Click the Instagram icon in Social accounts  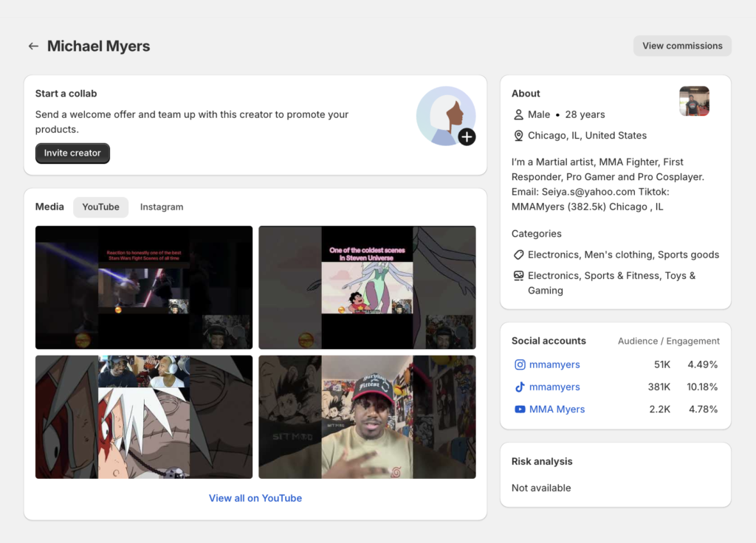(520, 364)
